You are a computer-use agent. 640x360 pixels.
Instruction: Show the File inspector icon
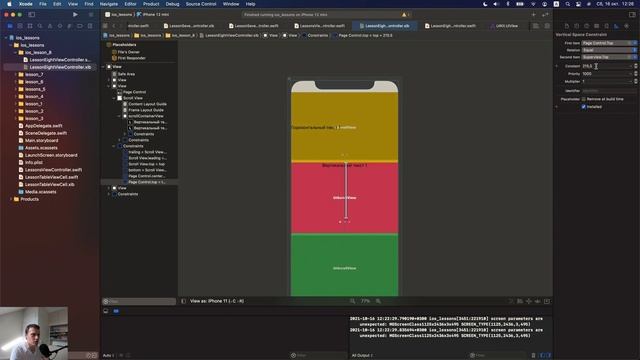tap(567, 26)
